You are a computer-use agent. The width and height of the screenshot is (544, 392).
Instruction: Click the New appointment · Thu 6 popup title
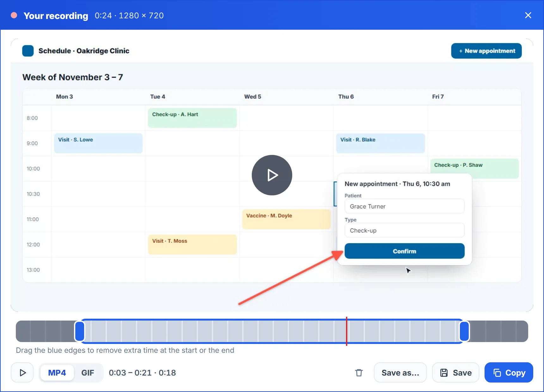(x=397, y=184)
